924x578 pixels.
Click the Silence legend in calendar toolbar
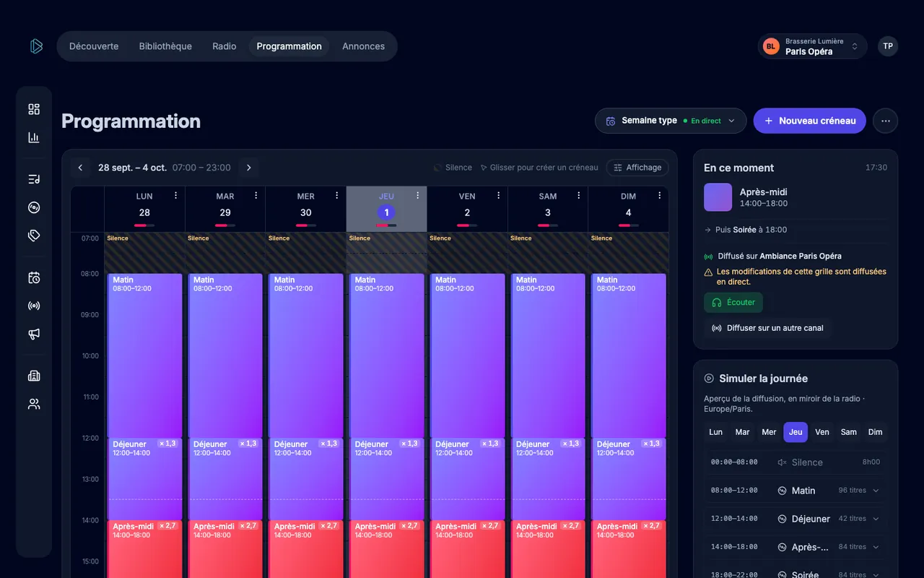(x=453, y=168)
